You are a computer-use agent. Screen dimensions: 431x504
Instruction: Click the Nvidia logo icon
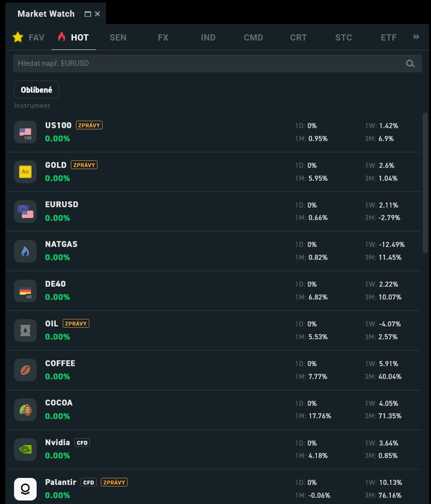point(25,449)
